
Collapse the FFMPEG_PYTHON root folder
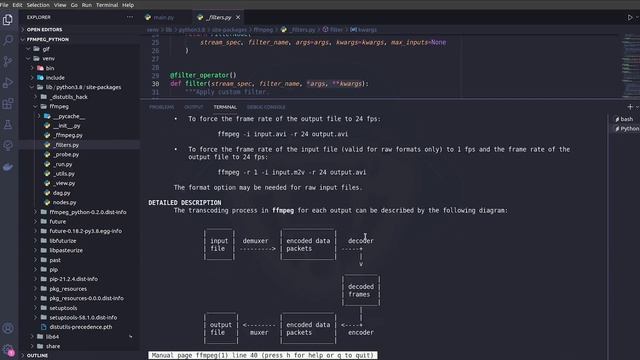80,39
